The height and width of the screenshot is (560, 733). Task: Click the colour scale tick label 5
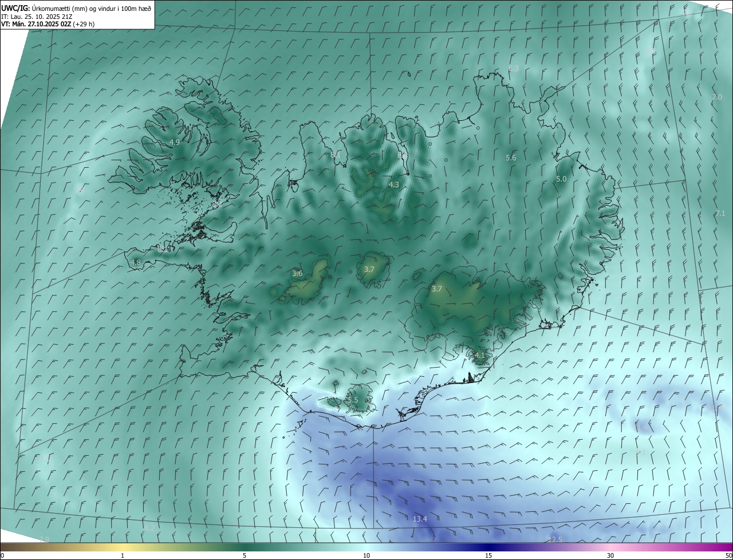(245, 555)
